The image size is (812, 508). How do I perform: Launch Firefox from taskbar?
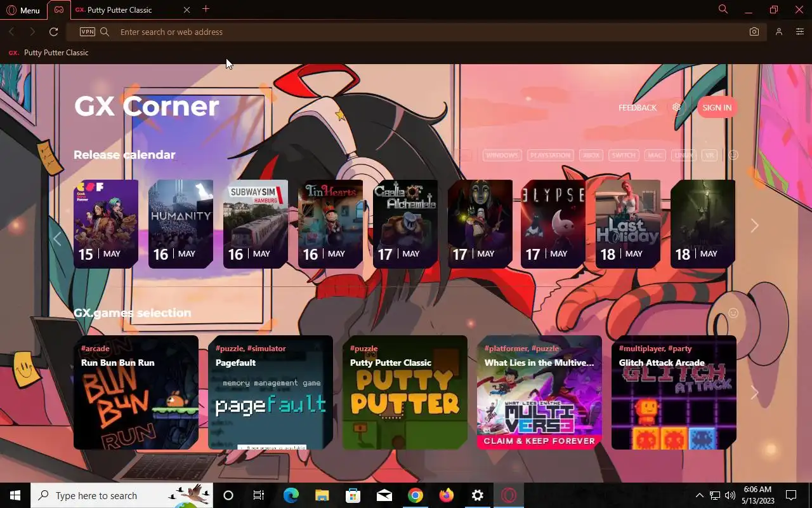(x=447, y=495)
